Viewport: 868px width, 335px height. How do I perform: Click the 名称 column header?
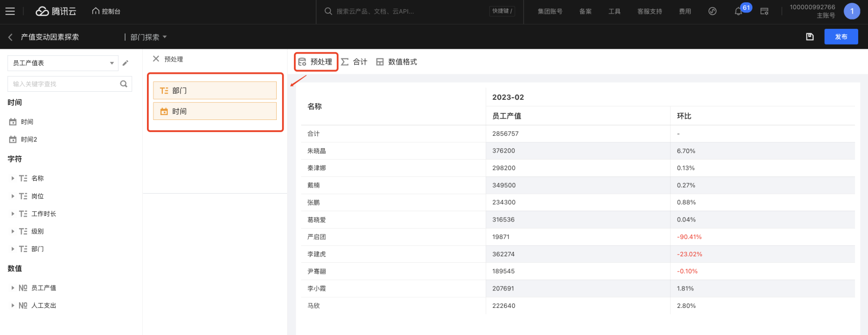315,106
